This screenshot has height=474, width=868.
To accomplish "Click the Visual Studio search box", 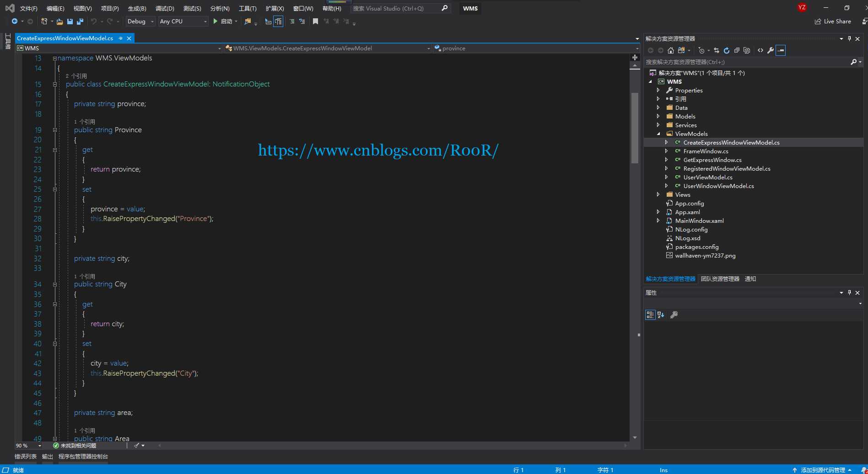I will point(400,8).
